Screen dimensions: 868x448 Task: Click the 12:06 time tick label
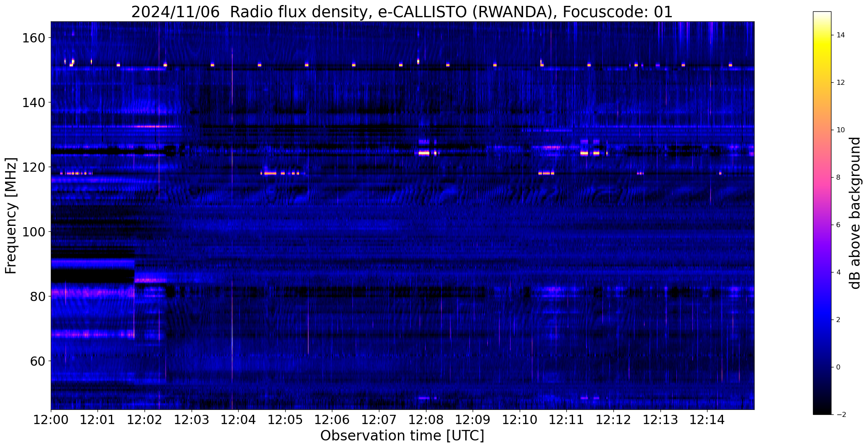pyautogui.click(x=332, y=419)
